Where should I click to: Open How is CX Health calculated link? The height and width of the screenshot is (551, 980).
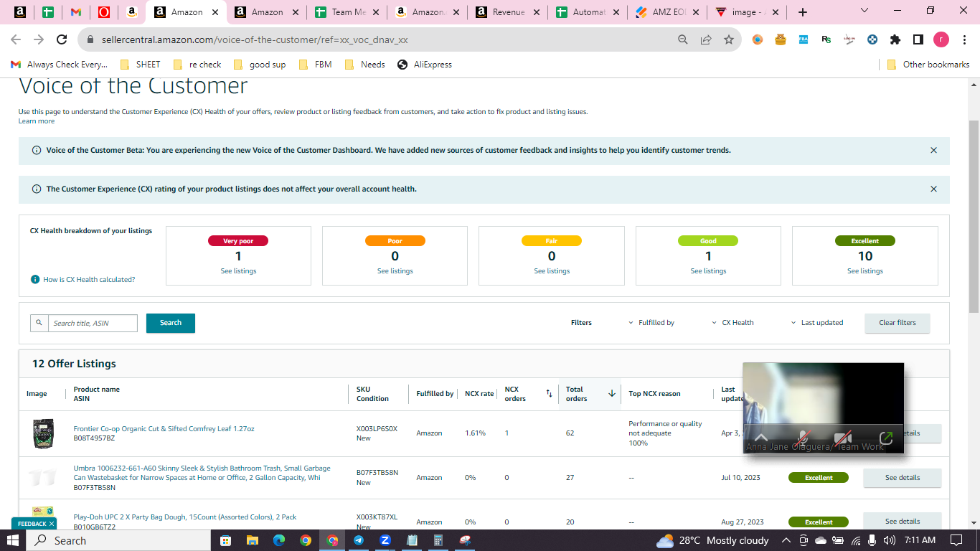(x=89, y=280)
